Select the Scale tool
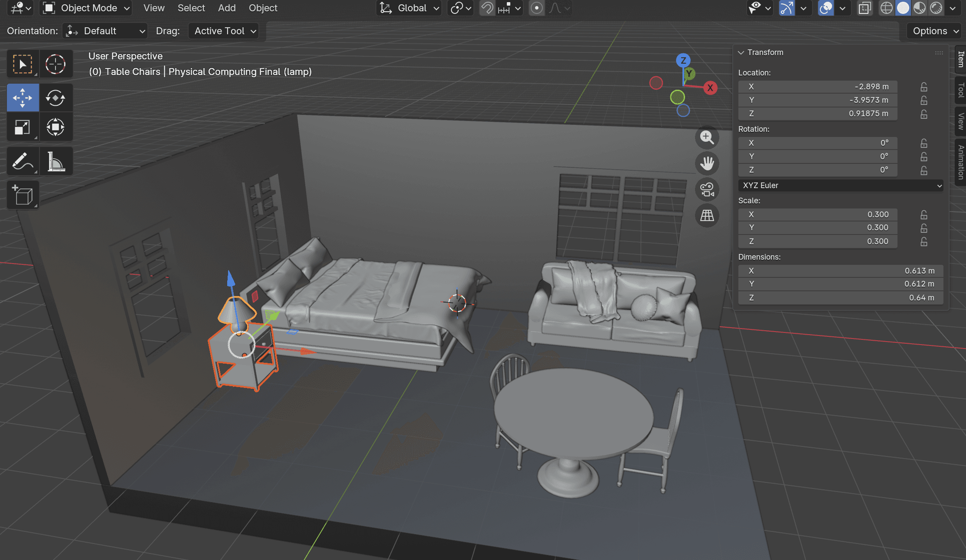The height and width of the screenshot is (560, 966). pos(23,127)
